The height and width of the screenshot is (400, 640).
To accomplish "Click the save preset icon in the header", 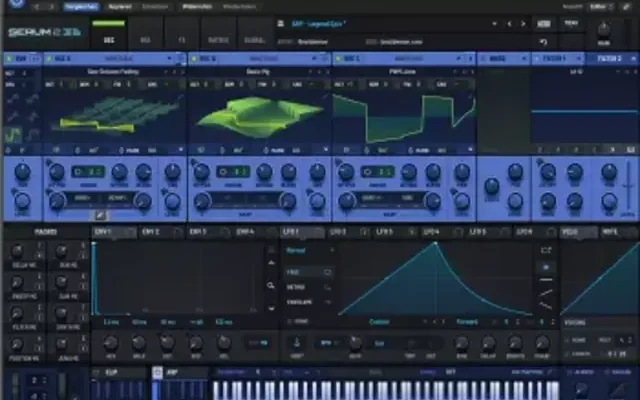I will click(542, 24).
